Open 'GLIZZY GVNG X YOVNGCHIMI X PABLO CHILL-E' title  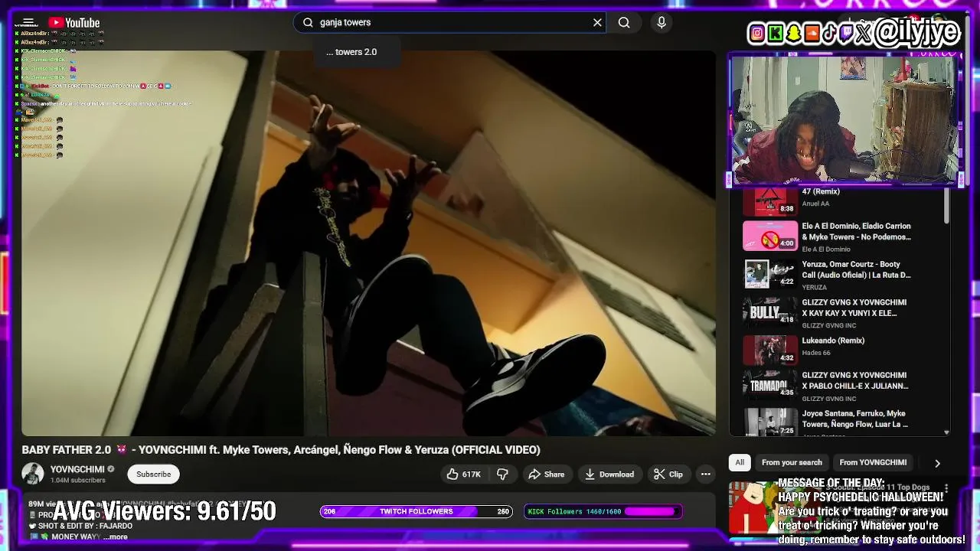855,380
